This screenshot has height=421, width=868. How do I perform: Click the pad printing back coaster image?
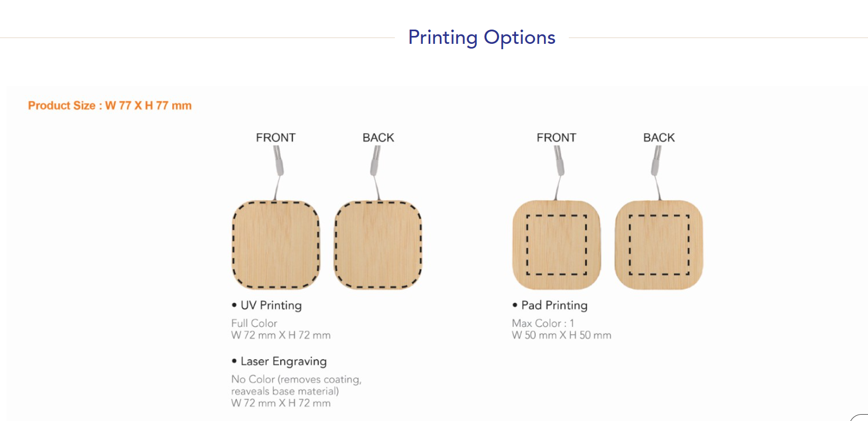659,245
